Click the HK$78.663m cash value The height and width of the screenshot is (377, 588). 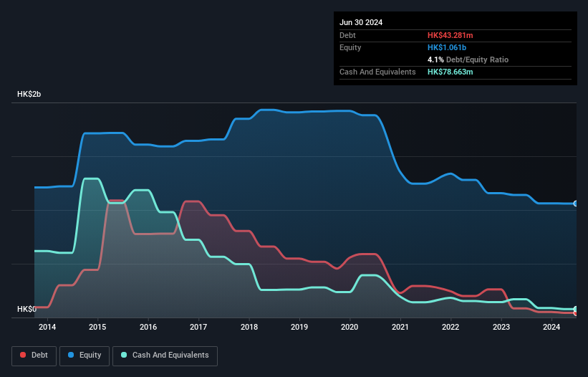pyautogui.click(x=450, y=72)
